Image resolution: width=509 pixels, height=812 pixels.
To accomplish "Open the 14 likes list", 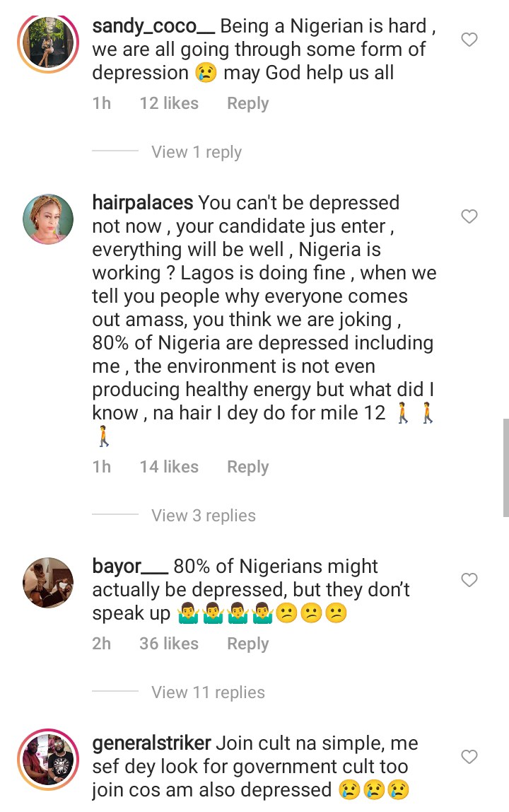I will click(169, 467).
